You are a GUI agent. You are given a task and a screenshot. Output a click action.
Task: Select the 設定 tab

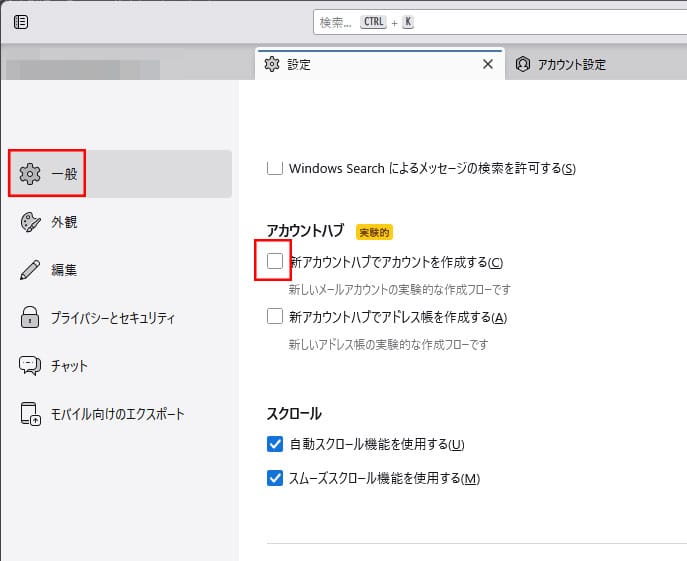[x=380, y=64]
